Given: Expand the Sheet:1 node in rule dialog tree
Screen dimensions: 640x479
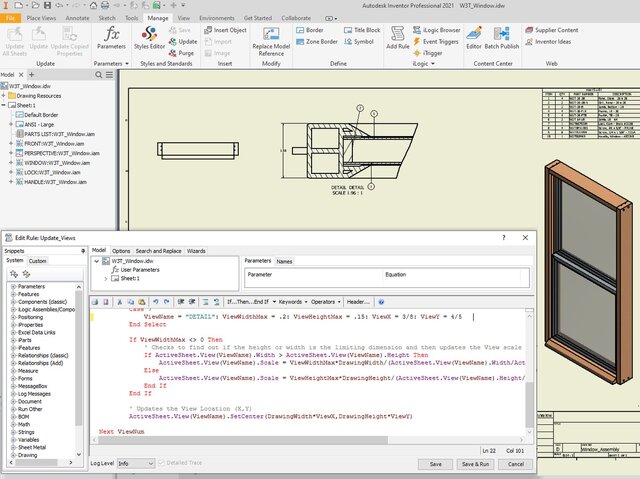Looking at the screenshot, I should tap(106, 278).
